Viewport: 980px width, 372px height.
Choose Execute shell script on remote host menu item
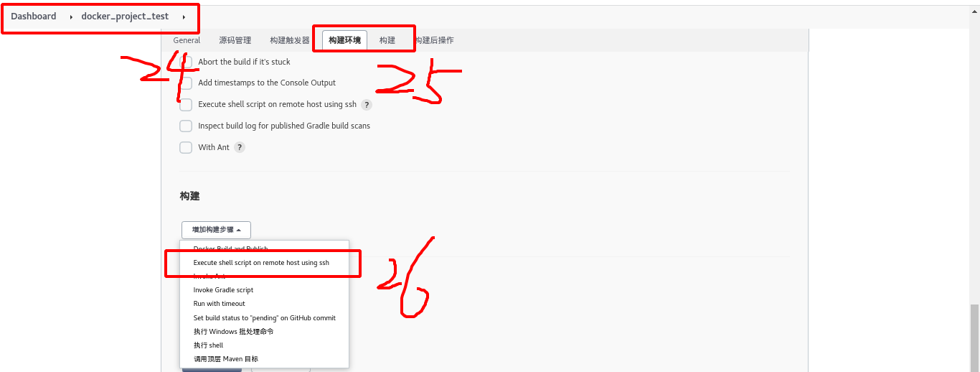pos(264,263)
